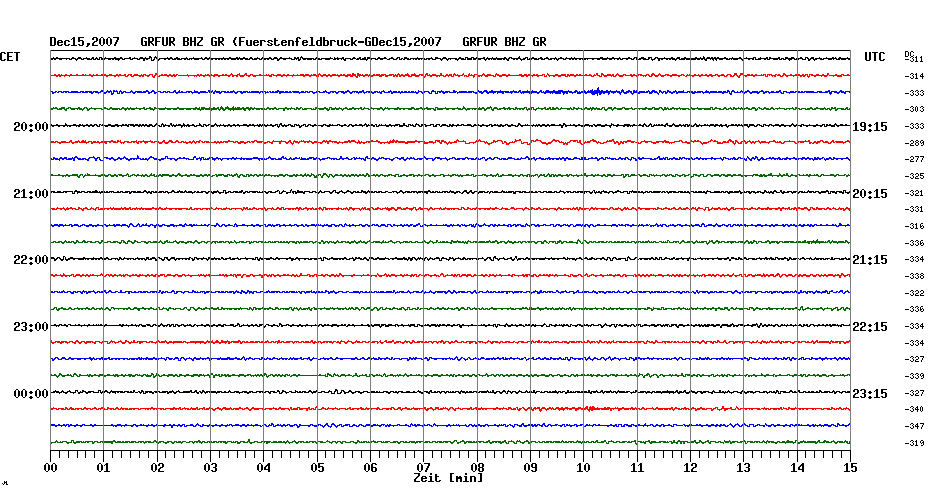Select the DC offset value -303
Screen dimensions: 930x494
915,109
